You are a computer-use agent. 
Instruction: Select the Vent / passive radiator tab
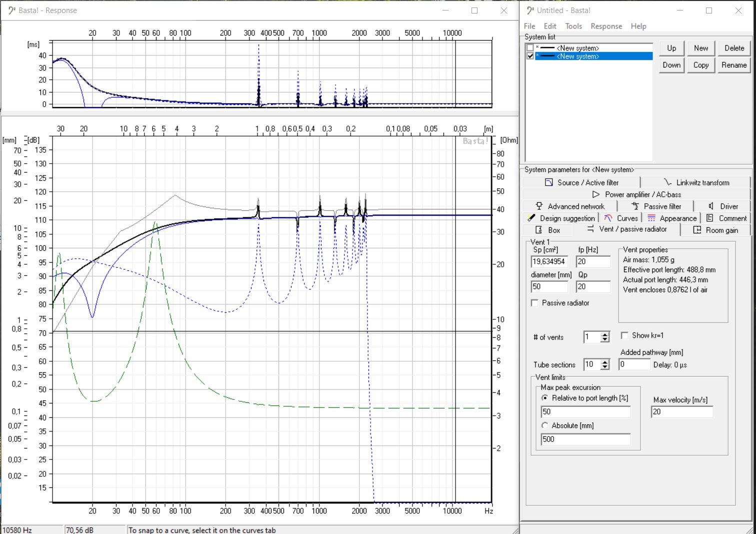click(x=626, y=229)
